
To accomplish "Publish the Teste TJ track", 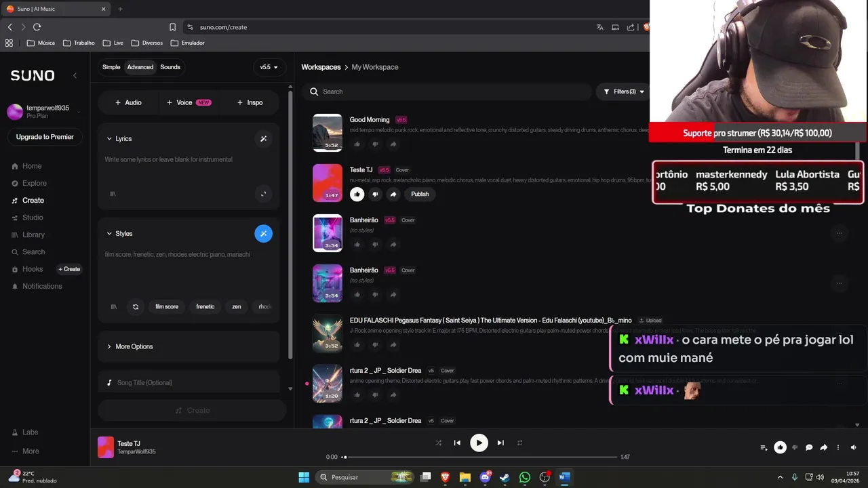I will coord(420,194).
